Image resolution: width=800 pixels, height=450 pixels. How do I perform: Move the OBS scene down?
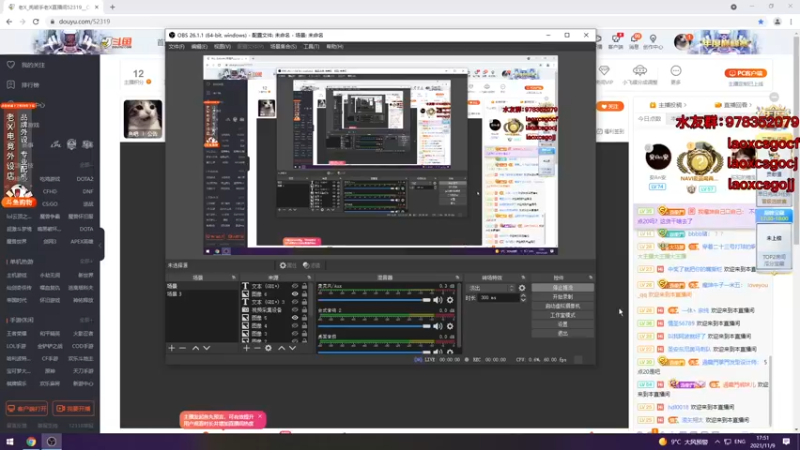[x=207, y=348]
